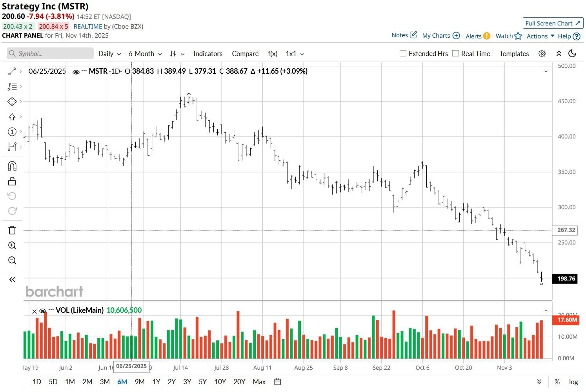Viewport: 586px width, 392px height.
Task: Select the price range measure tool
Action: click(12, 147)
